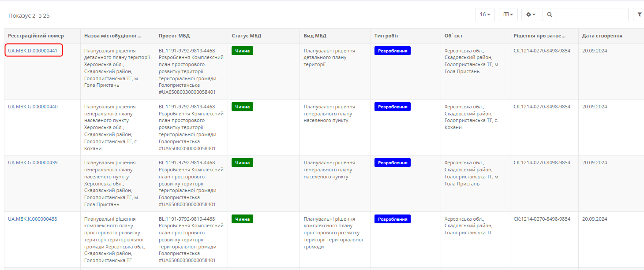This screenshot has height=270, width=644.
Task: Open record UA.MBK.D.000000441
Action: [33, 51]
